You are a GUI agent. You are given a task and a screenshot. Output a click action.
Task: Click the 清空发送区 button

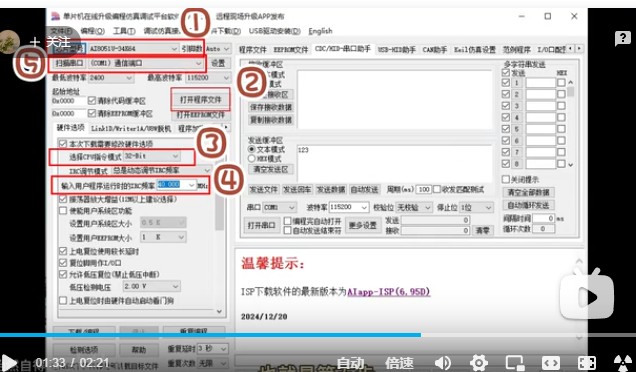(271, 169)
